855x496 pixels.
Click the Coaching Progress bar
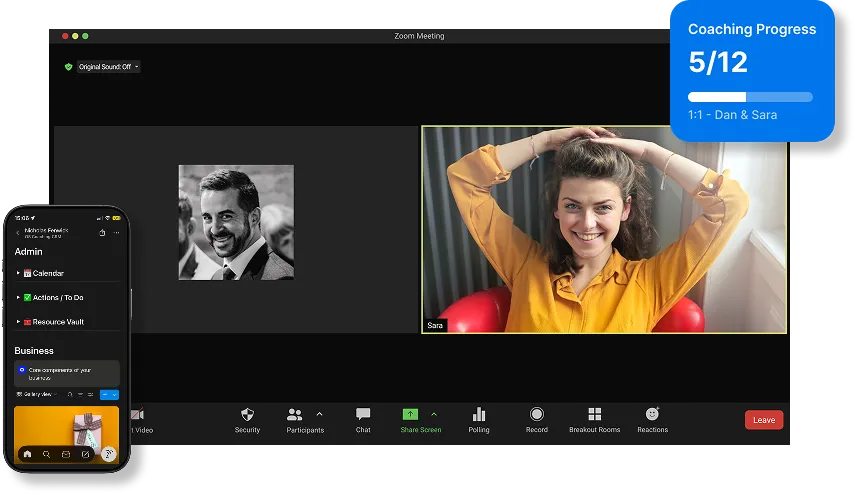coord(750,97)
